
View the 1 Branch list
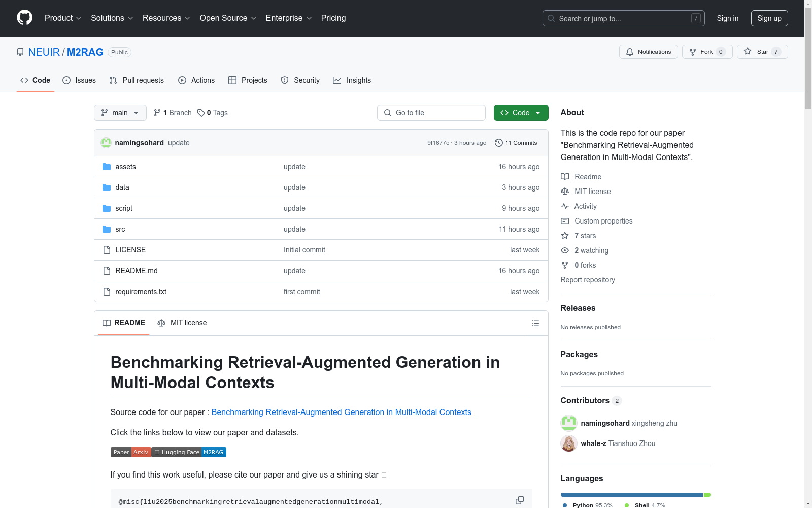coord(173,113)
